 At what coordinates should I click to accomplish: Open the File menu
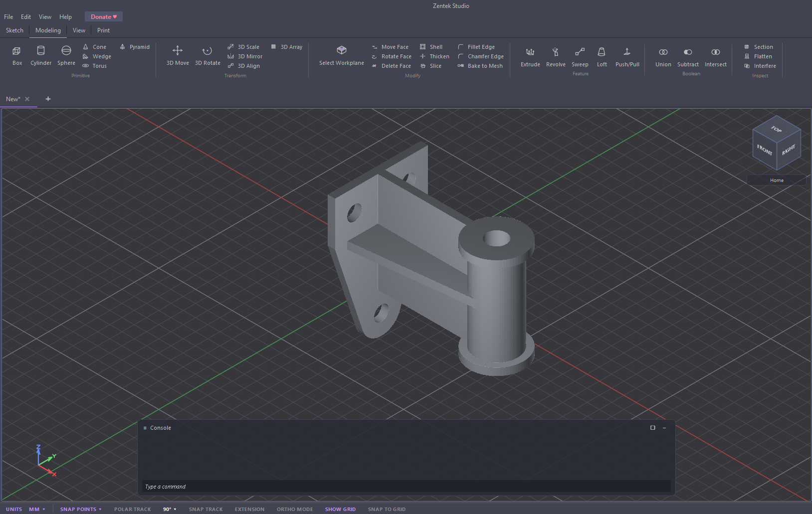(8, 17)
